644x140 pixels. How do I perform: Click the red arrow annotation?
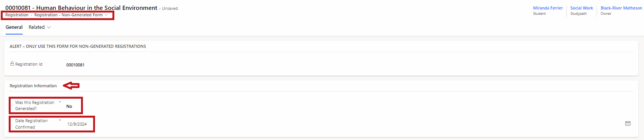[71, 86]
